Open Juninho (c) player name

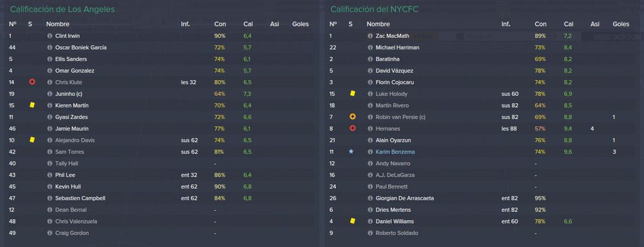click(x=69, y=94)
